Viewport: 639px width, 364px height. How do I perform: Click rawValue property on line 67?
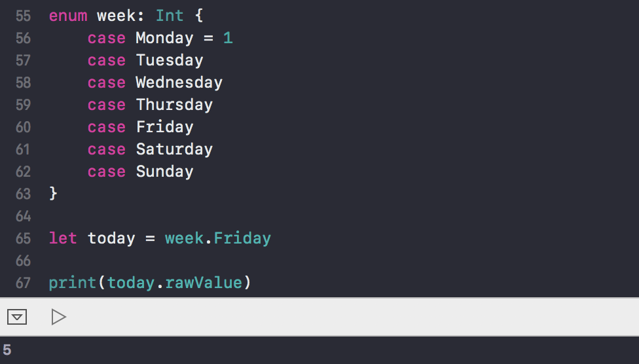click(x=204, y=282)
